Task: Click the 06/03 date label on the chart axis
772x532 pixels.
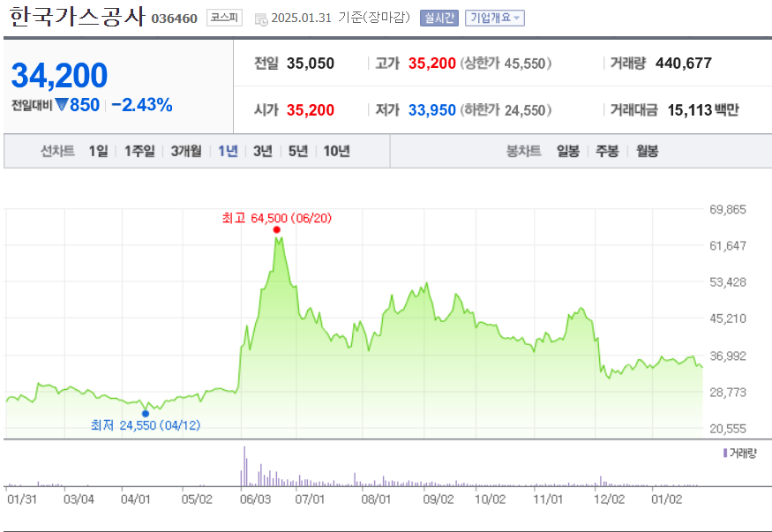Action: (255, 499)
